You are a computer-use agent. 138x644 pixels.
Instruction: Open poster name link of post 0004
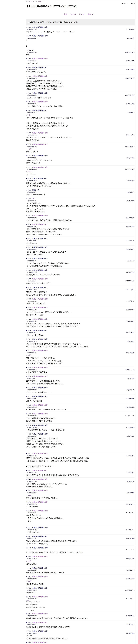coord(40,59)
